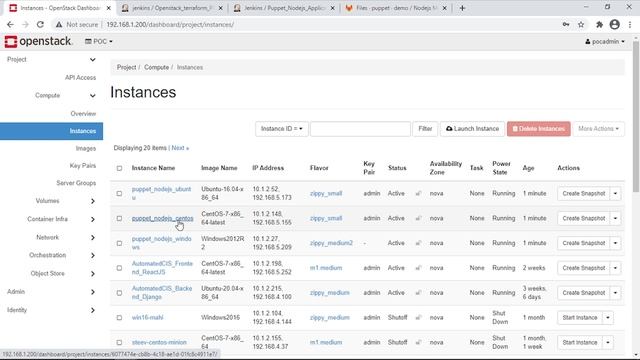
Task: Click the Launch Instance button
Action: (472, 129)
